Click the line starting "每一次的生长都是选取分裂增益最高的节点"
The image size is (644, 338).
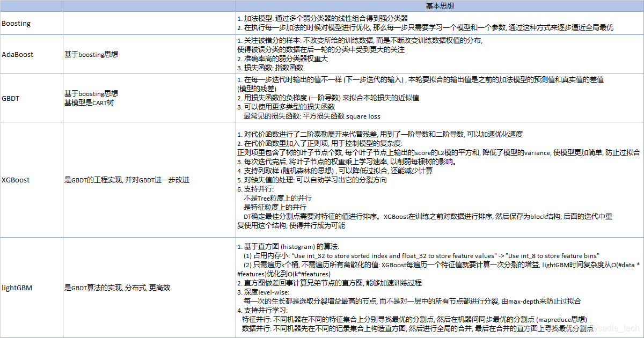coord(412,301)
